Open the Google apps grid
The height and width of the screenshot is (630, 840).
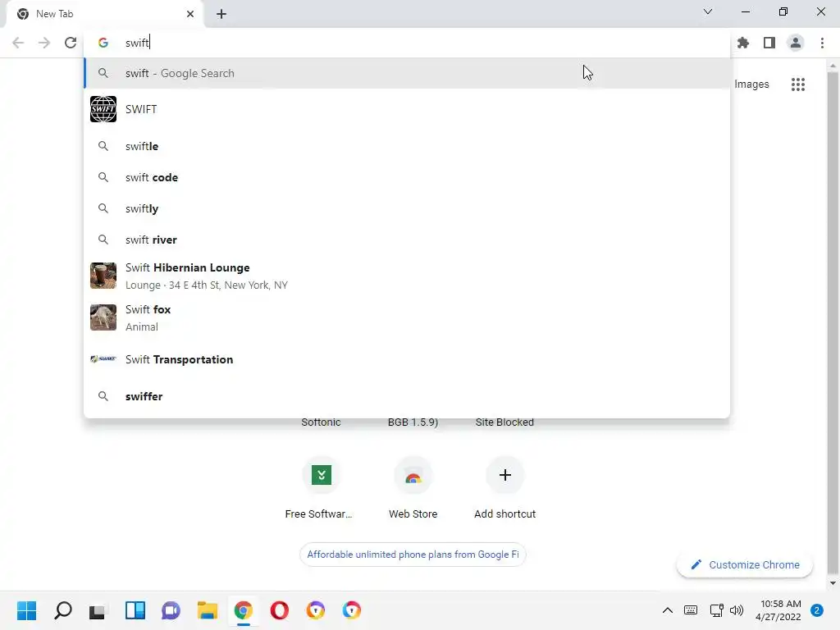point(798,84)
